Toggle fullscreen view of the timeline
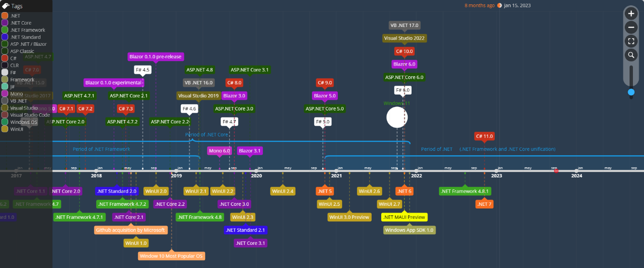The image size is (644, 268). click(631, 41)
